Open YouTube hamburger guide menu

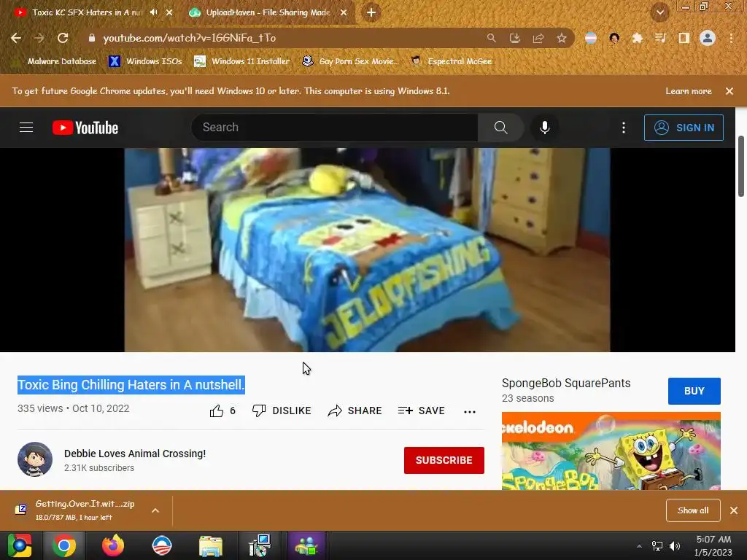(x=26, y=128)
